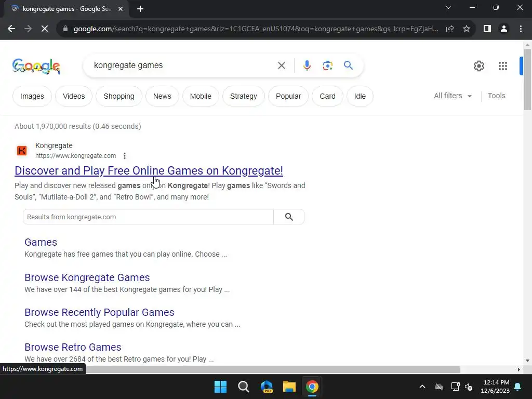The height and width of the screenshot is (399, 532).
Task: Click into the Google search box
Action: tap(183, 65)
